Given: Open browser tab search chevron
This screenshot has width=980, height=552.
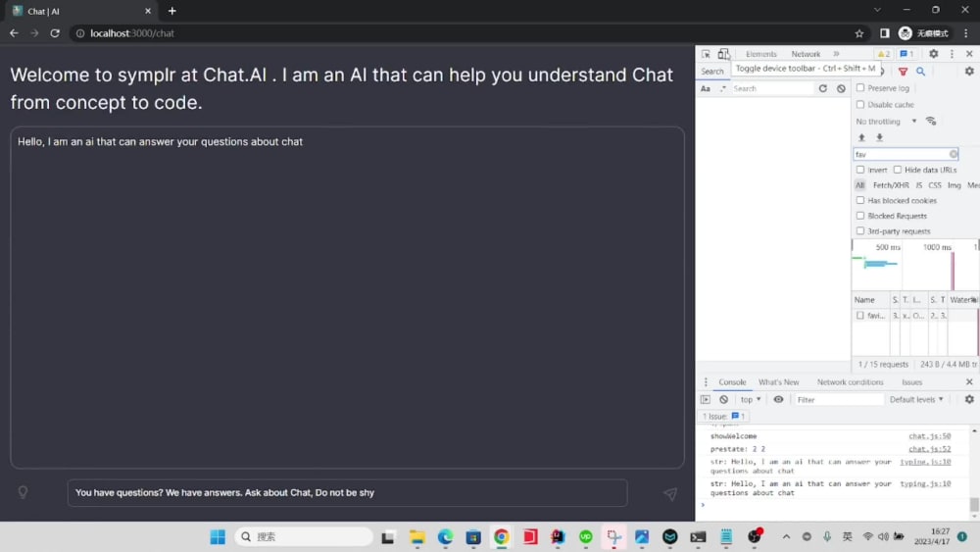Looking at the screenshot, I should point(877,10).
